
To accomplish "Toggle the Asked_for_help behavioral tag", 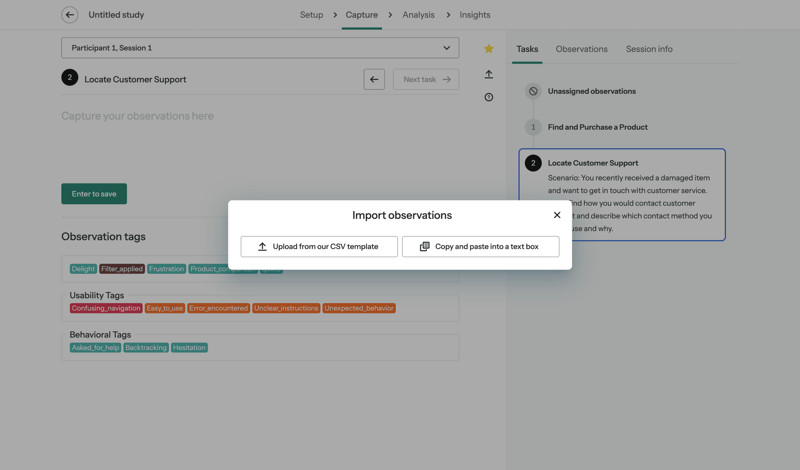I will point(95,348).
